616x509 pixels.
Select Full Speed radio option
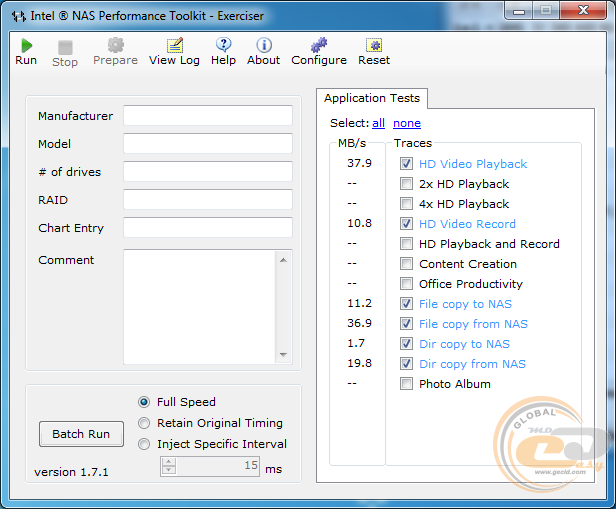[x=144, y=402]
